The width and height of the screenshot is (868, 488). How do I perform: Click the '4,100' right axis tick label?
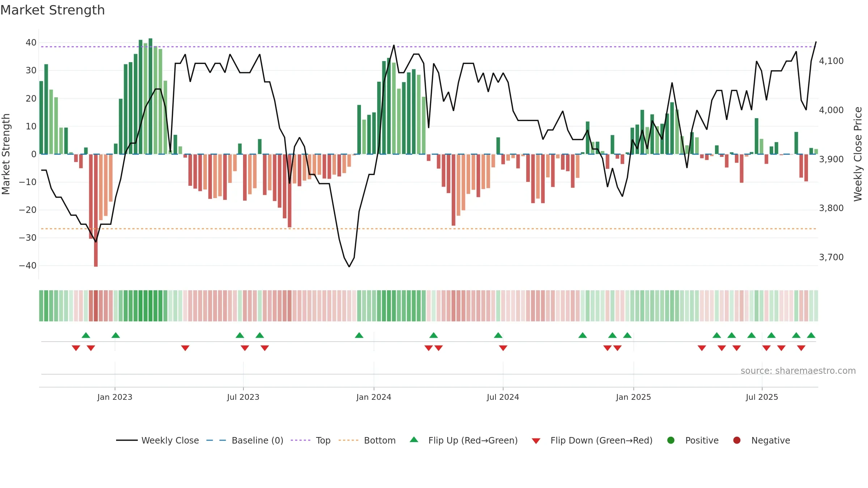pos(831,61)
